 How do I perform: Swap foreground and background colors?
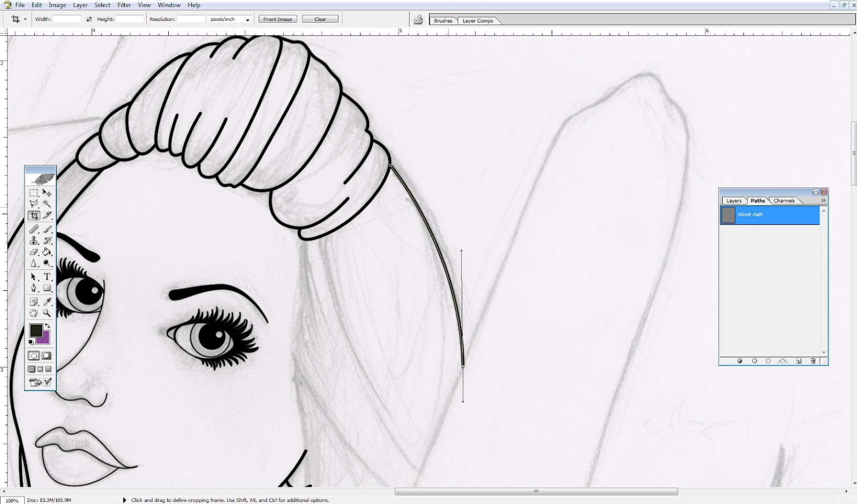coord(48,326)
